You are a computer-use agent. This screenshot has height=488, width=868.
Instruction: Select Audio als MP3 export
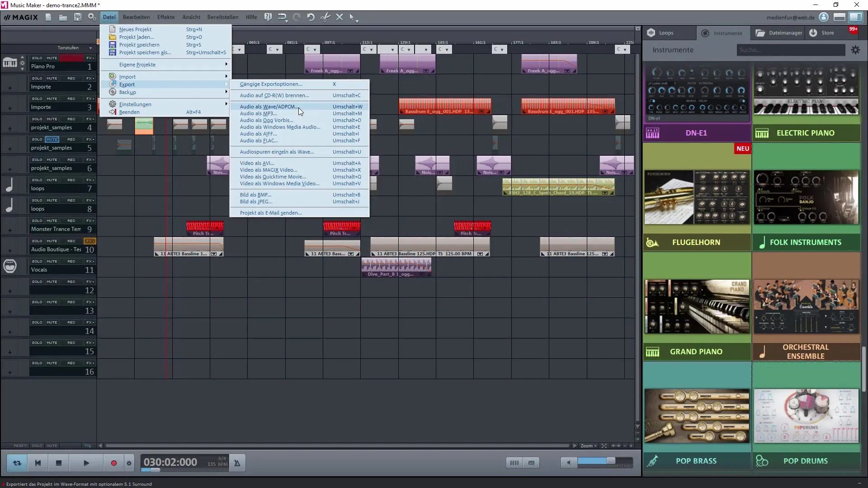click(300, 113)
